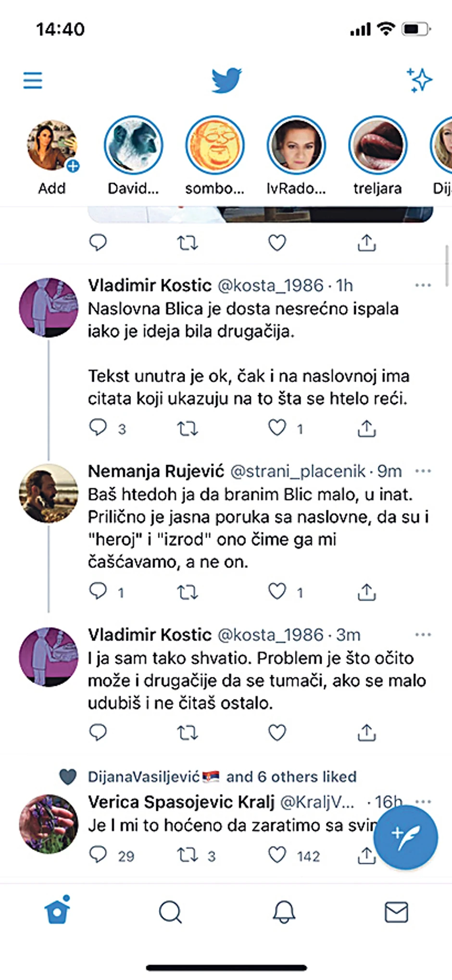452x980 pixels.
Task: View the treljara fleet story
Action: pos(377,145)
